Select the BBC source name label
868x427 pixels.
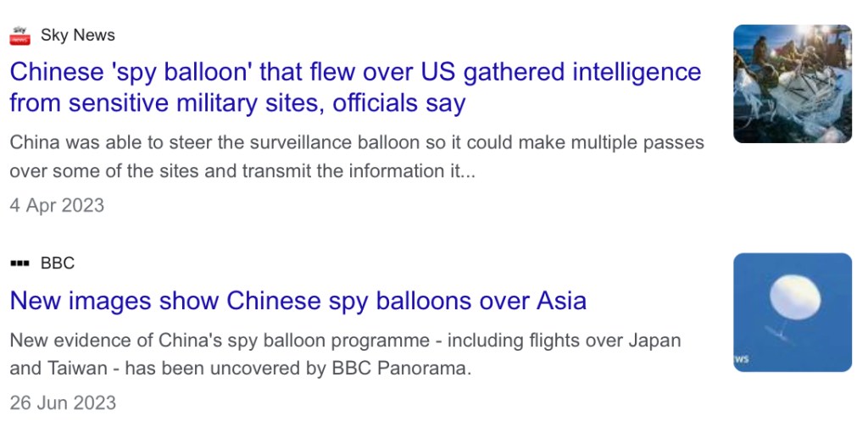58,263
